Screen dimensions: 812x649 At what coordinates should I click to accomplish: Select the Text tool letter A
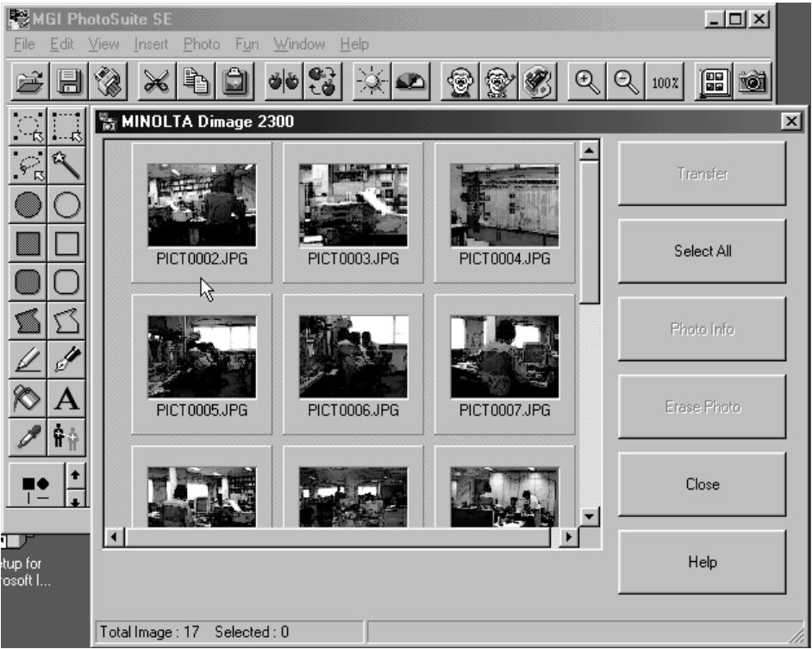click(66, 398)
